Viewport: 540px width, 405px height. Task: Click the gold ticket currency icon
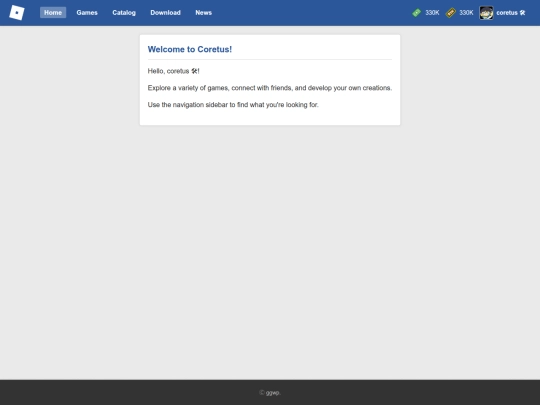450,13
